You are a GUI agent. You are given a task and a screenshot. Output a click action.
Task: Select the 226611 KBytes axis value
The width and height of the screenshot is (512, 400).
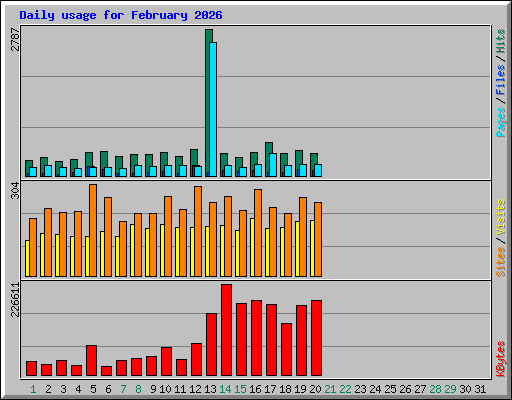tap(15, 299)
